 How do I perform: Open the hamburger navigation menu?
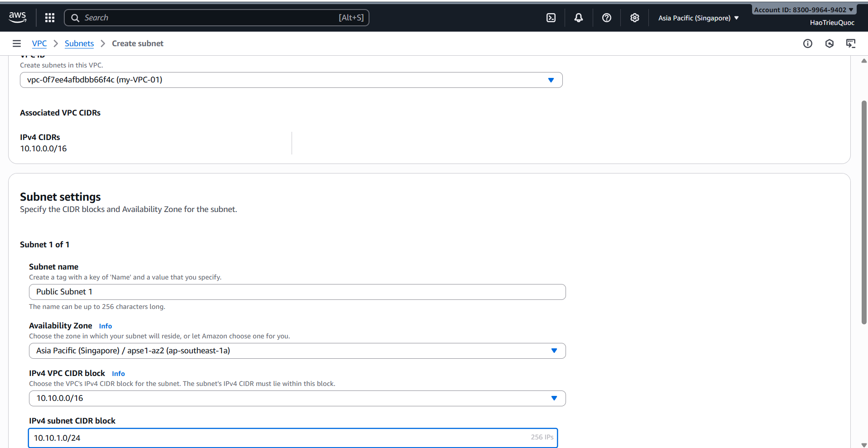(16, 43)
